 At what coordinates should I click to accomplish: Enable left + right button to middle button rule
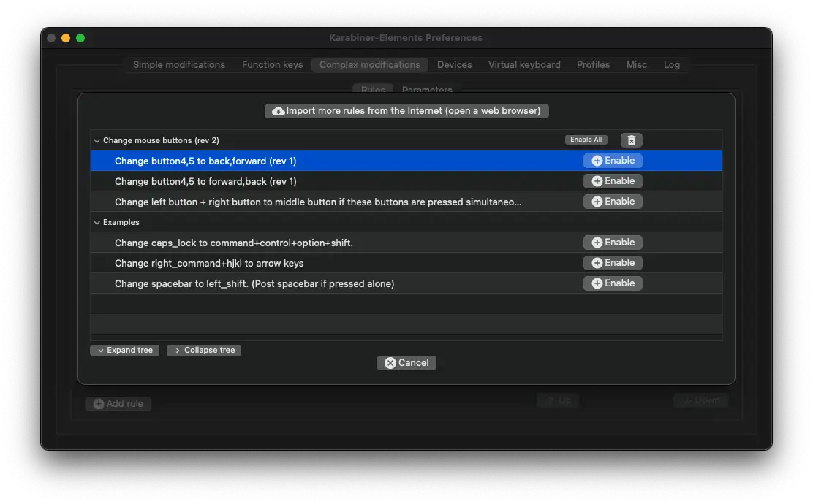click(613, 202)
